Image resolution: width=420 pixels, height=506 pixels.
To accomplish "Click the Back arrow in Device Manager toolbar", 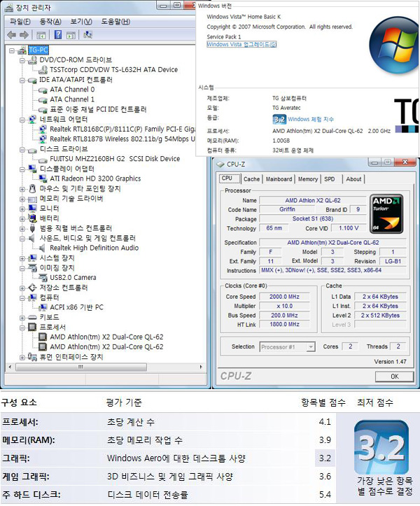I will pyautogui.click(x=12, y=34).
